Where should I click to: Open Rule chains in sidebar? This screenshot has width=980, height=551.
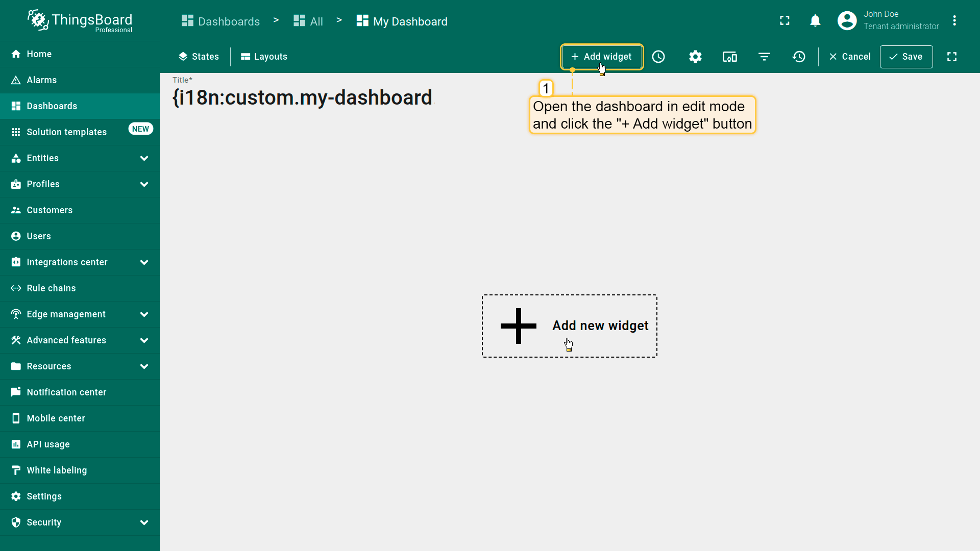pyautogui.click(x=51, y=288)
